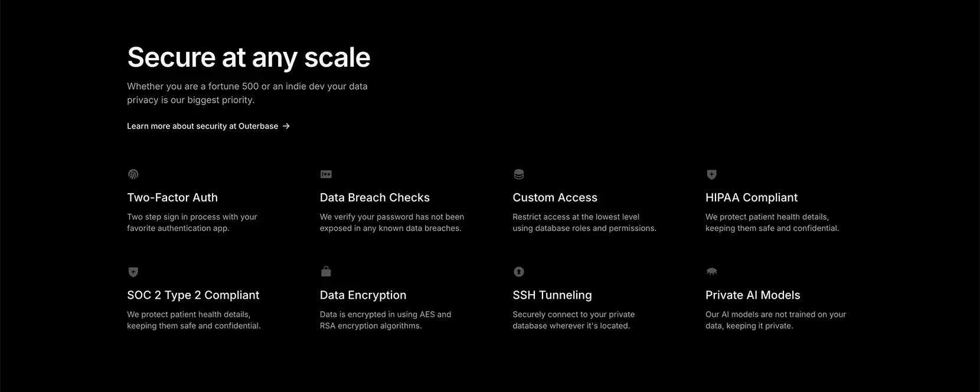Select the Private AI Models heading
Screen dimensions: 980x392
(x=753, y=295)
